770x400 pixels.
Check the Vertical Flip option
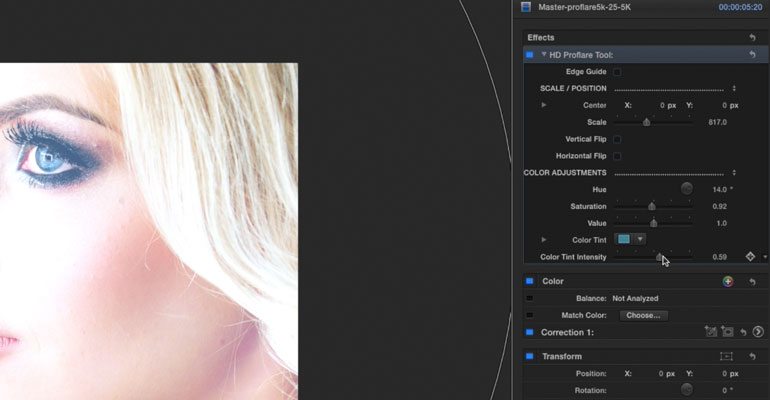(x=617, y=139)
